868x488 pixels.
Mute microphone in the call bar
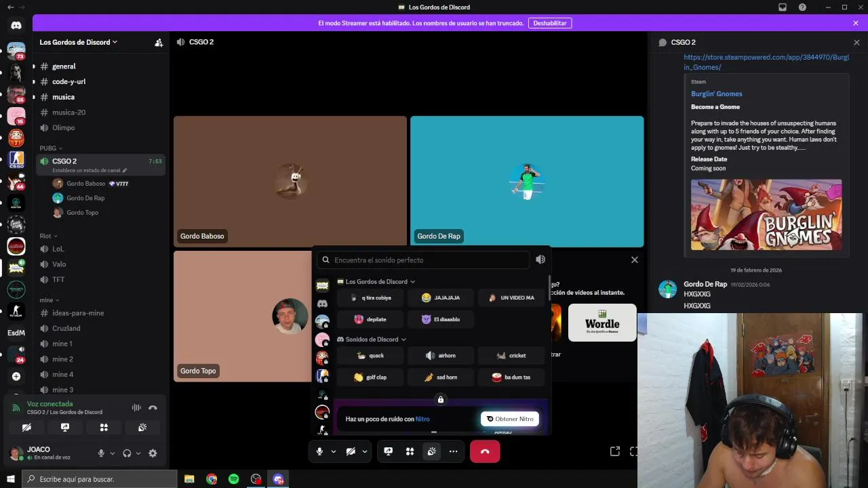(x=319, y=451)
